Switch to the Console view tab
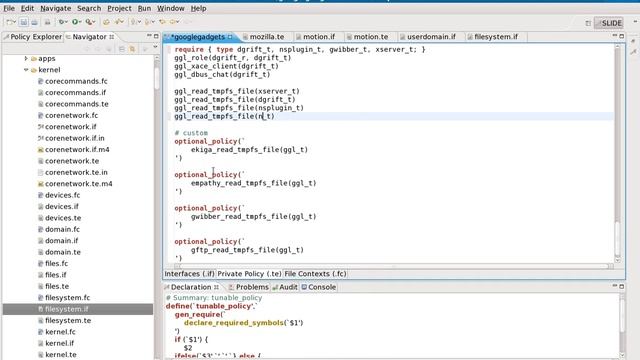 point(319,287)
